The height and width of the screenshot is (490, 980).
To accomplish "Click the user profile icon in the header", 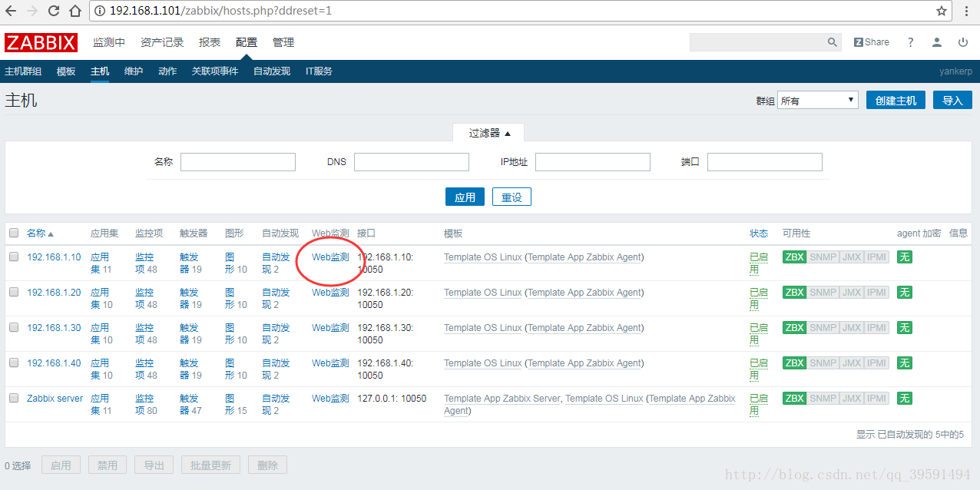I will [x=936, y=41].
